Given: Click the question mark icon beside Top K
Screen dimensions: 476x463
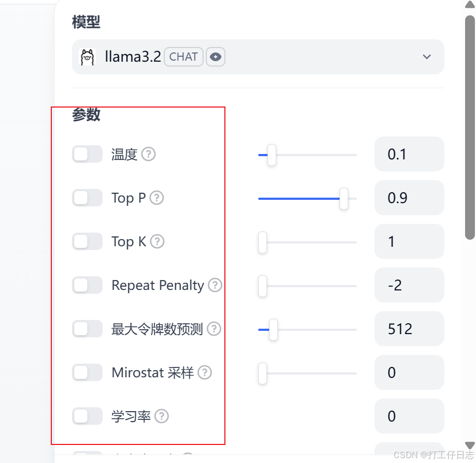Looking at the screenshot, I should pos(157,241).
